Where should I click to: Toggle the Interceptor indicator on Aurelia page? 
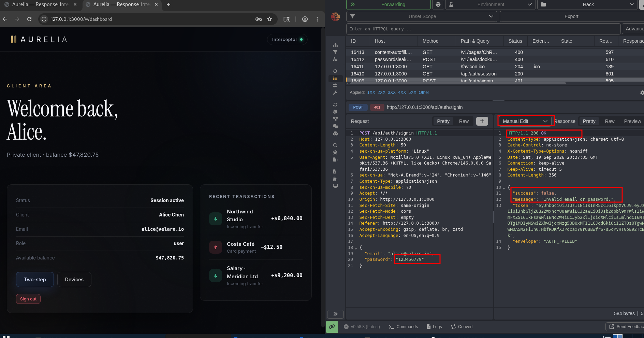287,40
